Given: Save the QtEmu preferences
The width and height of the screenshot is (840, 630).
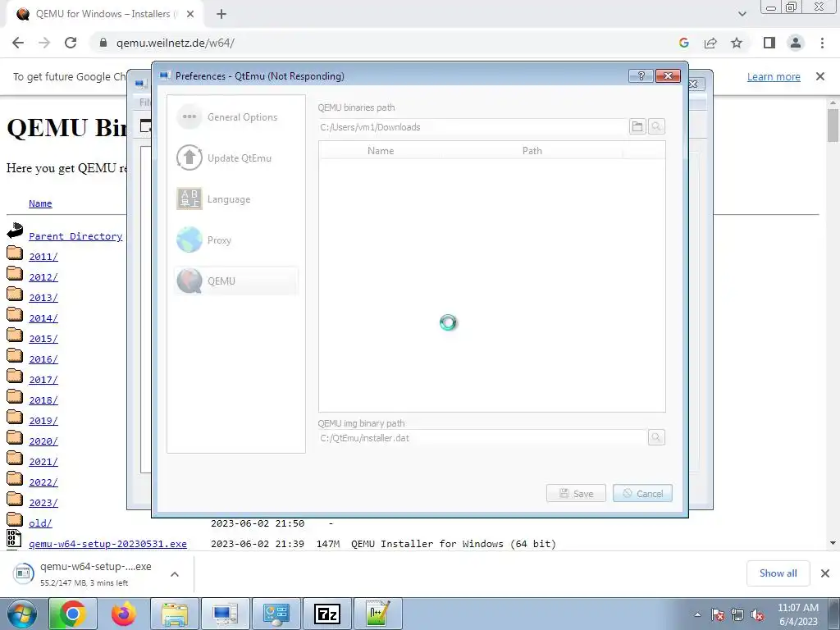Looking at the screenshot, I should click(x=576, y=493).
